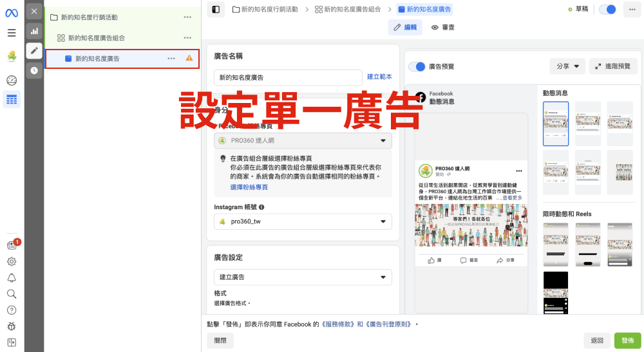Close the editor panel with X icon
644x352 pixels.
34,11
